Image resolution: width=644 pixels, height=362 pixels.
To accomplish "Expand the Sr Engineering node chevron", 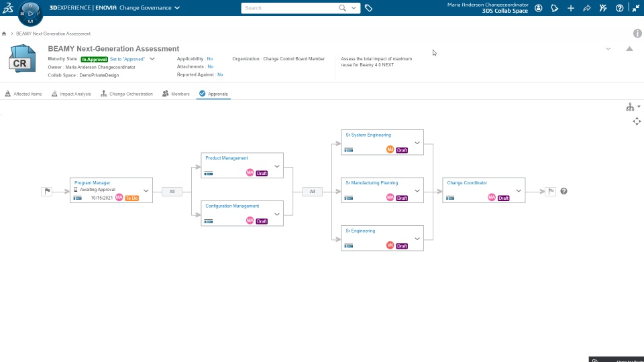I will [417, 239].
